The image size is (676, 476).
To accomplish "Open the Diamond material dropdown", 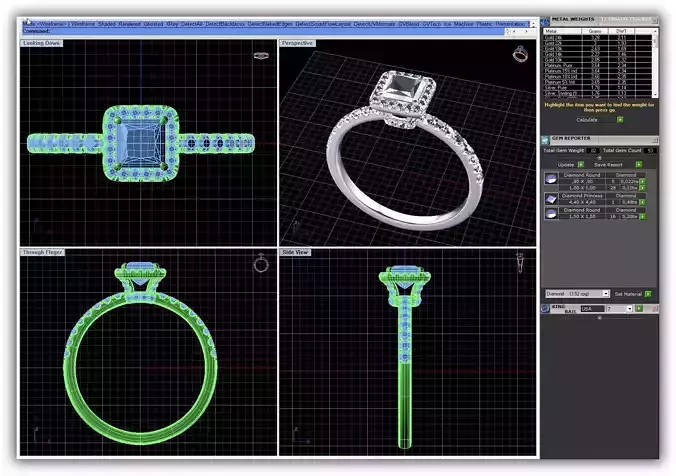I will [606, 294].
